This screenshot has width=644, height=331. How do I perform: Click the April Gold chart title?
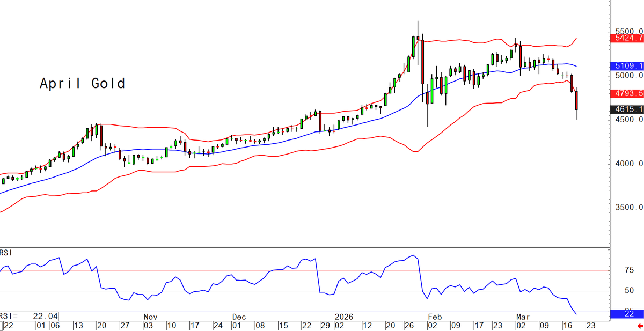(x=82, y=84)
